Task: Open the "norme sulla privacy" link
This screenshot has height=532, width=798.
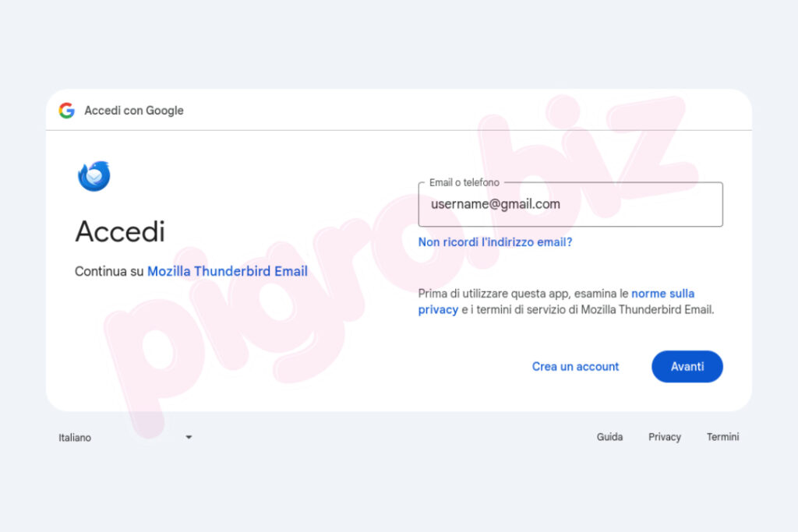Action: point(662,294)
